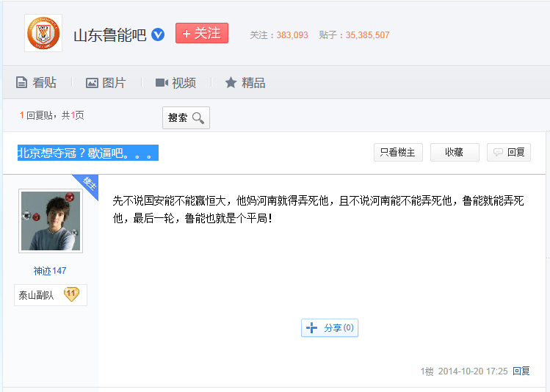Click the 1回复贴，共1页 reply count text
The image size is (550, 392).
coord(52,115)
